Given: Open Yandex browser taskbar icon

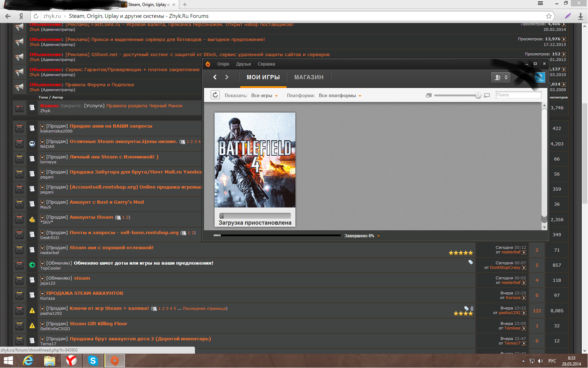Looking at the screenshot, I should click(x=71, y=361).
